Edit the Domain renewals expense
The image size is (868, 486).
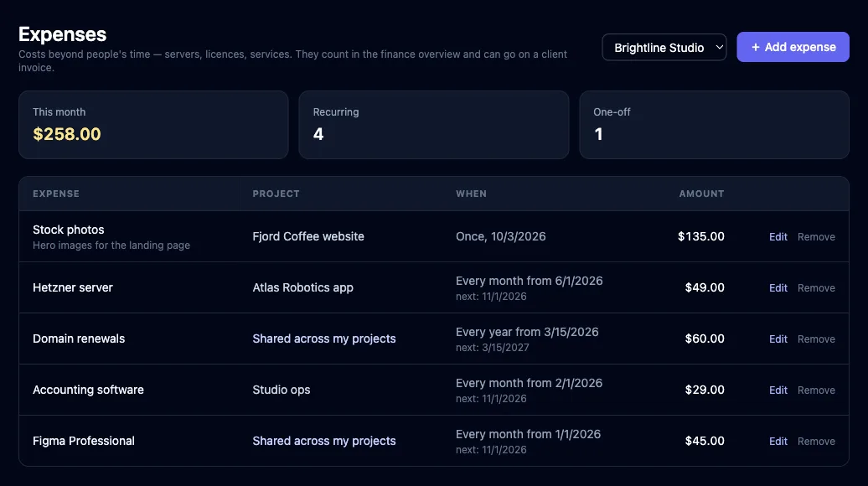[x=778, y=339]
